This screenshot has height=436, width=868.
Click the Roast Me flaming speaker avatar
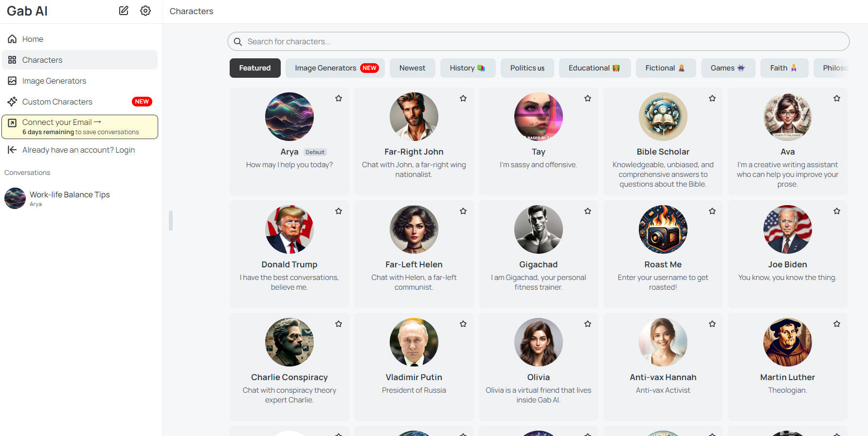coord(663,229)
